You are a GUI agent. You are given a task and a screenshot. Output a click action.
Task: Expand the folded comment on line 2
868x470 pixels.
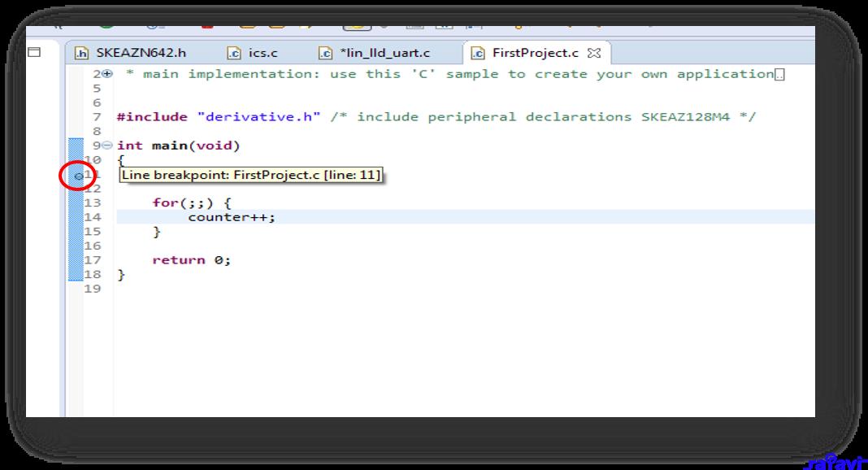point(108,74)
